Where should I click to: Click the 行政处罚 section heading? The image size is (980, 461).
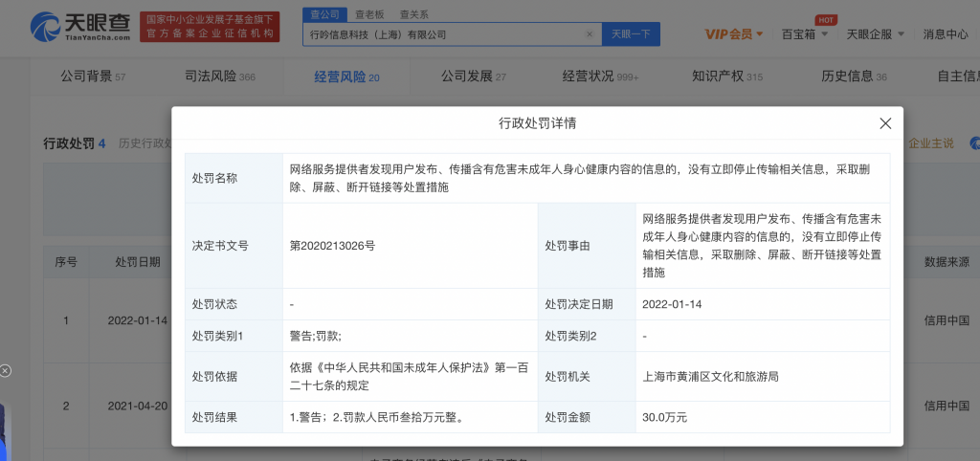pos(74,143)
